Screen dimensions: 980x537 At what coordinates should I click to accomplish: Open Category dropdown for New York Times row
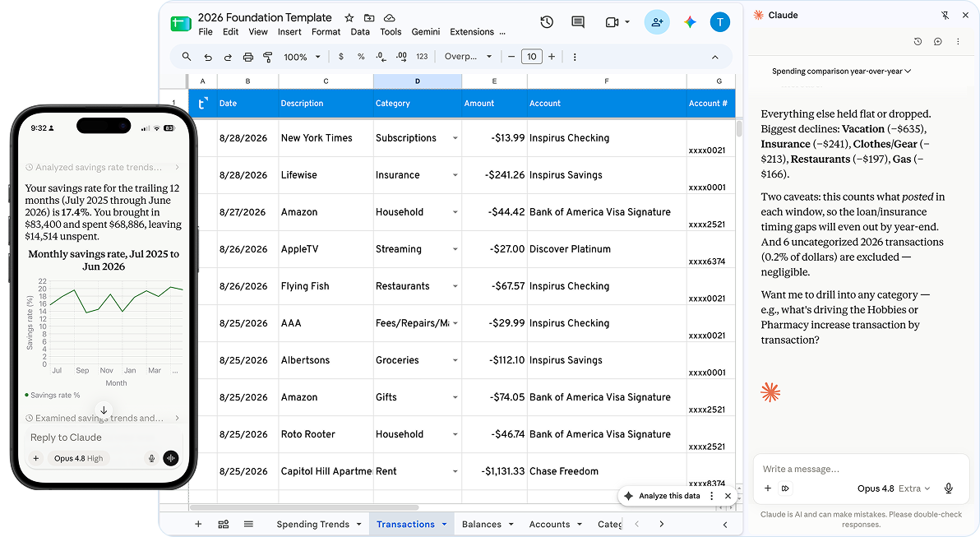pos(455,138)
